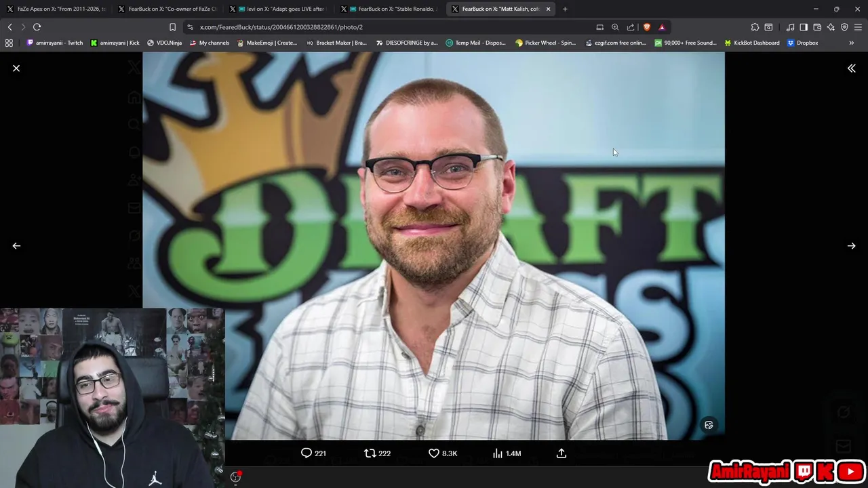The image size is (868, 488).
Task: View post analytics 1.4M icon
Action: tap(507, 453)
